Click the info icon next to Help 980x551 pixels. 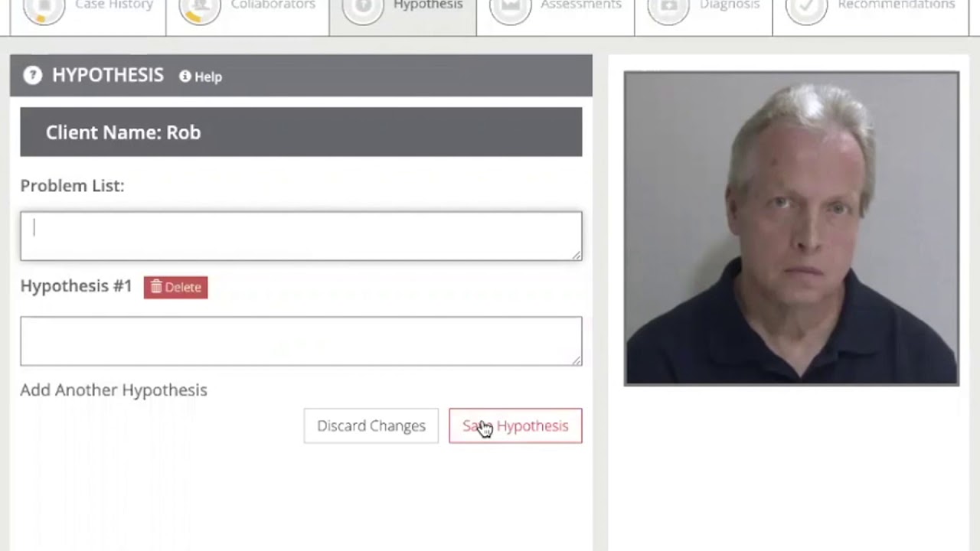(x=185, y=76)
